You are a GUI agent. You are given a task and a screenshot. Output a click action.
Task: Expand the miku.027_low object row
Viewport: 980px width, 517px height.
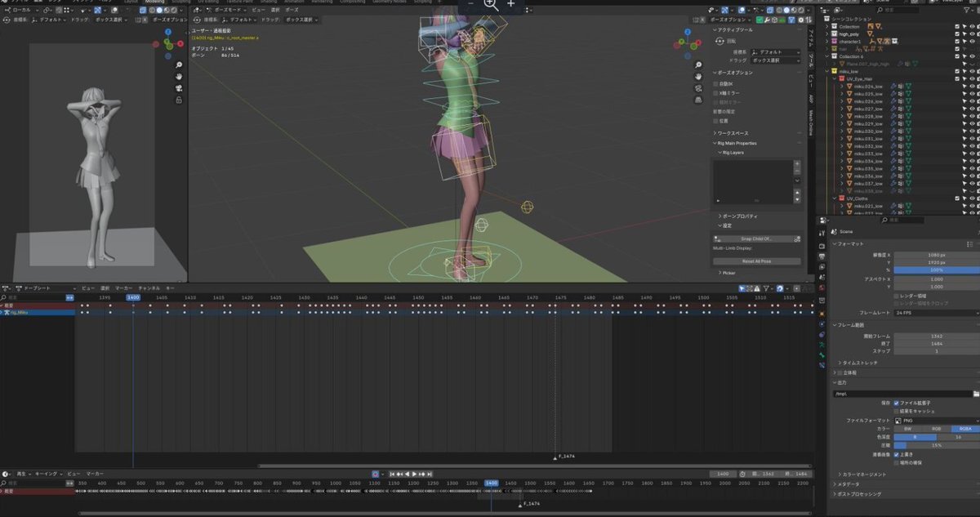click(x=841, y=108)
